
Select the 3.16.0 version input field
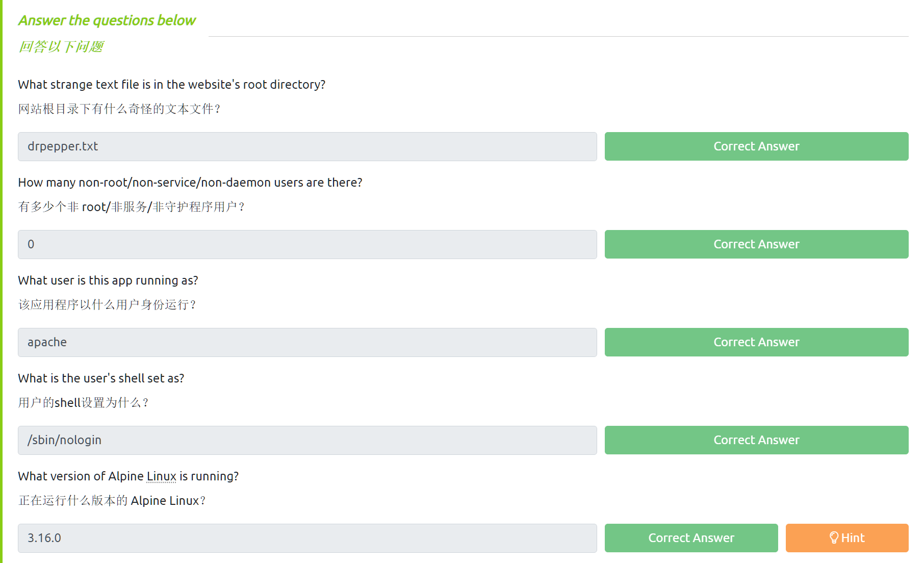point(307,538)
